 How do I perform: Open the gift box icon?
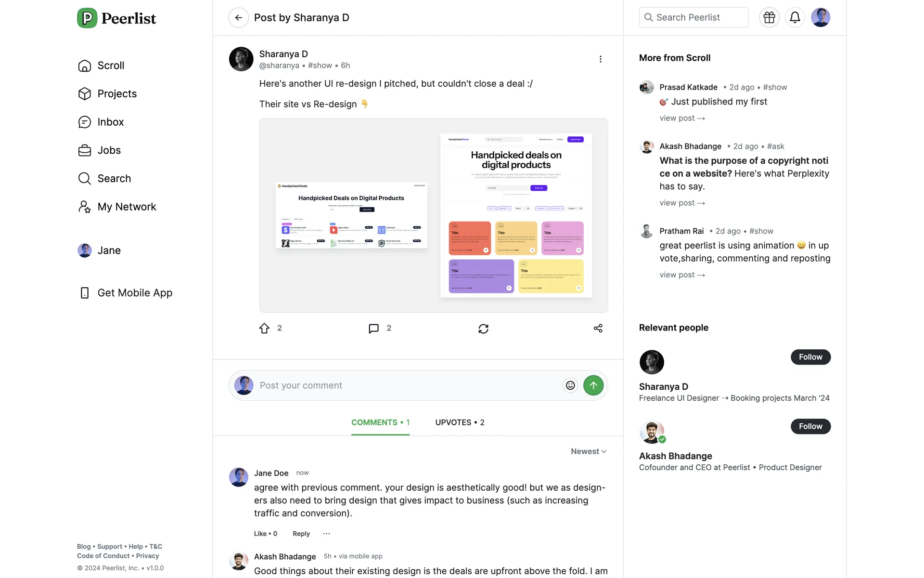click(769, 18)
